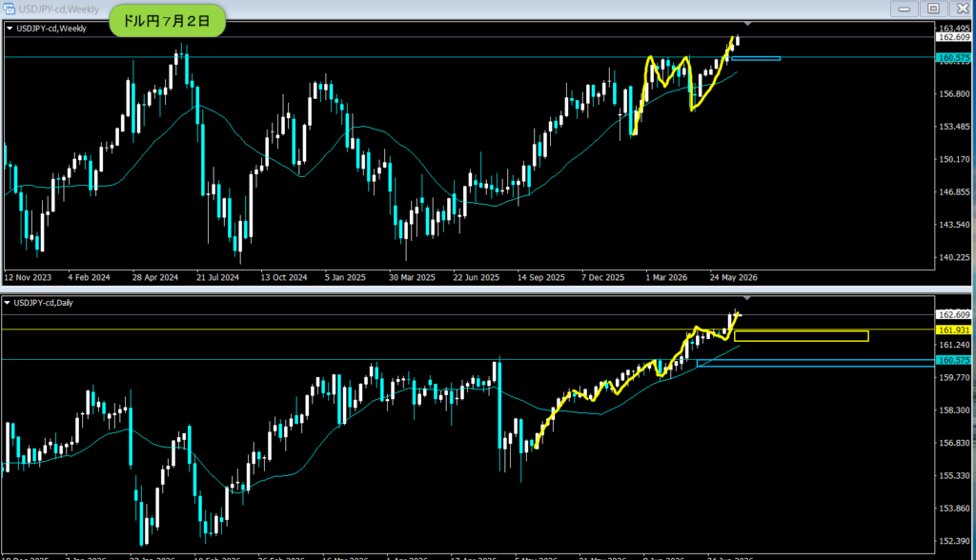Click the 162.609 current price on Weekly scale
Viewport: 976px width, 560px height.
tap(953, 37)
